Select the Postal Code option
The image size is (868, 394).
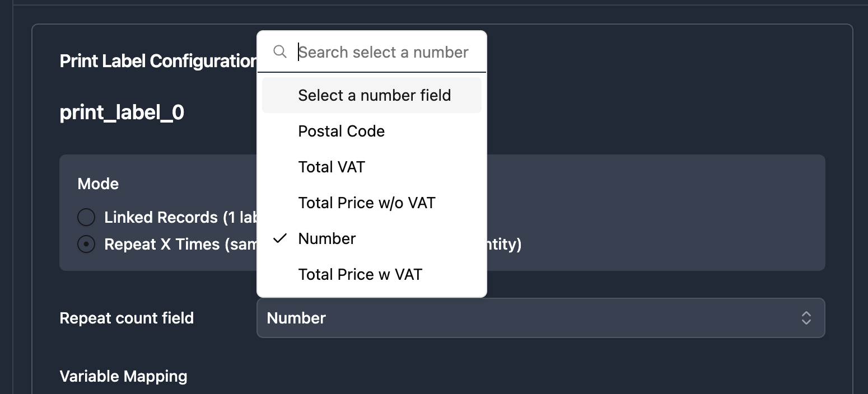click(x=341, y=131)
